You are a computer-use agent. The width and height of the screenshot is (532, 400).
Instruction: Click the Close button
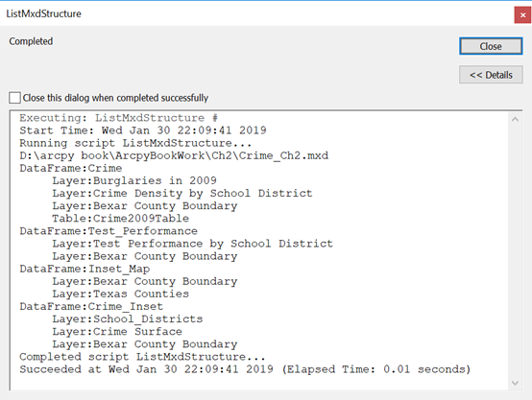(491, 46)
